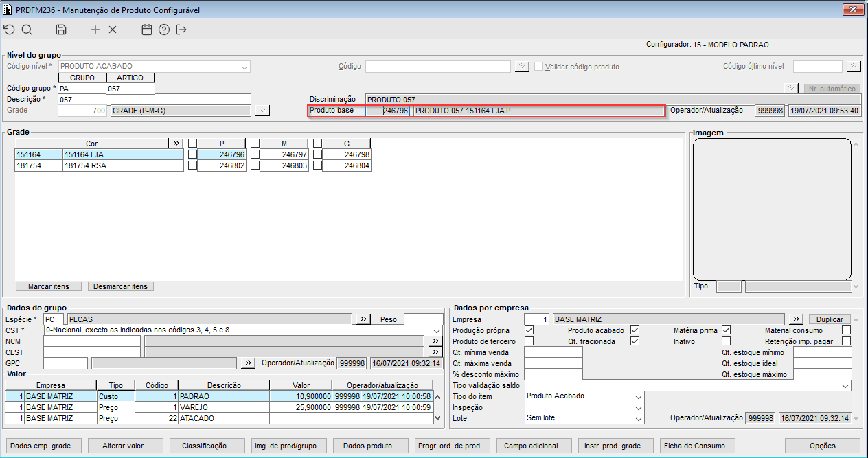The image size is (868, 458).
Task: Click the Código input field
Action: point(438,67)
